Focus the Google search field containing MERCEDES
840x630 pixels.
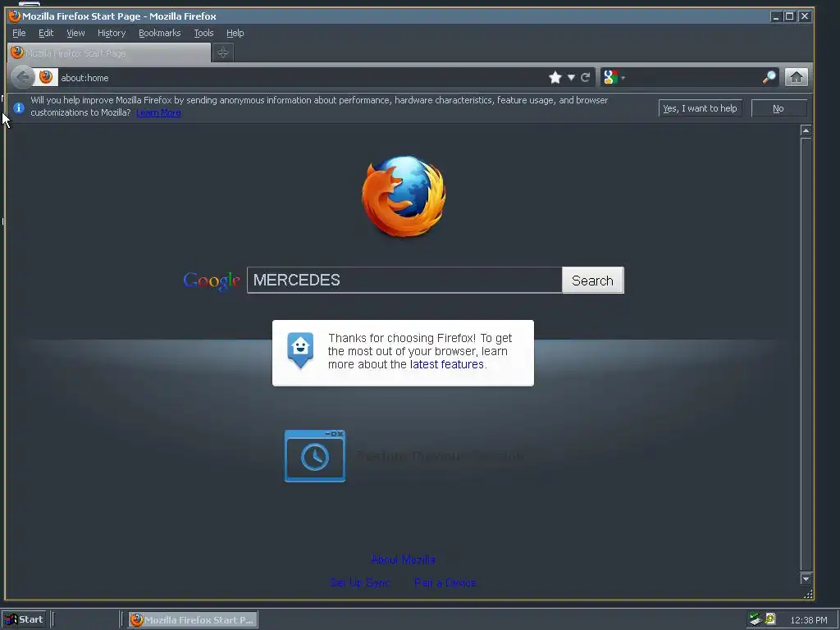pos(404,281)
